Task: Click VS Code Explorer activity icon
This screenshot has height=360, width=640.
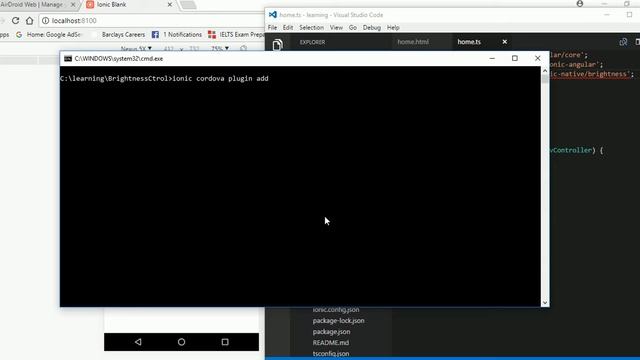Action: (x=278, y=44)
